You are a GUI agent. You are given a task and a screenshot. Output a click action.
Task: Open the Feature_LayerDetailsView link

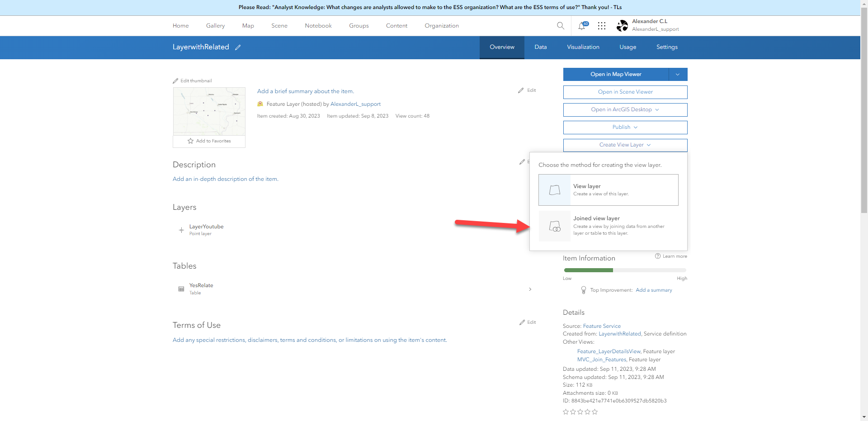point(608,351)
